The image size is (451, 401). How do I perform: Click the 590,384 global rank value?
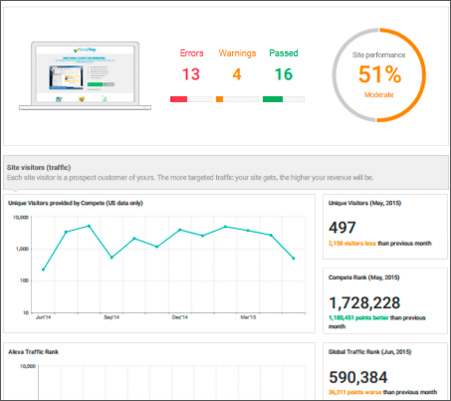point(358,377)
